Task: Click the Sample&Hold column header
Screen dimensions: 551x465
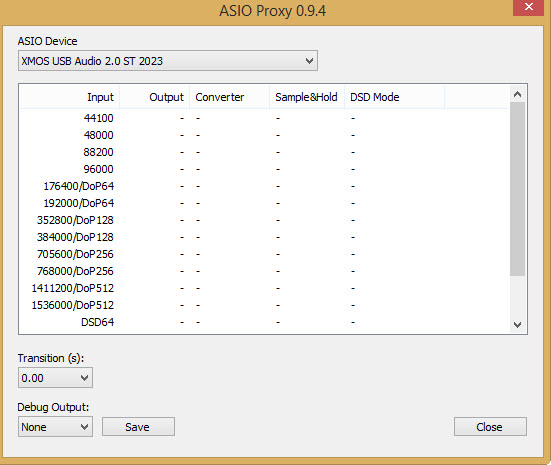Action: coord(307,97)
